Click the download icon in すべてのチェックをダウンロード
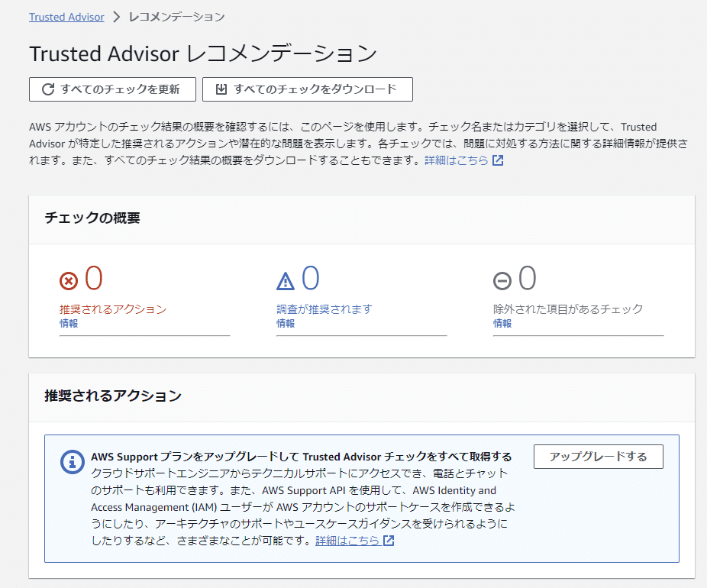The width and height of the screenshot is (707, 588). click(221, 89)
